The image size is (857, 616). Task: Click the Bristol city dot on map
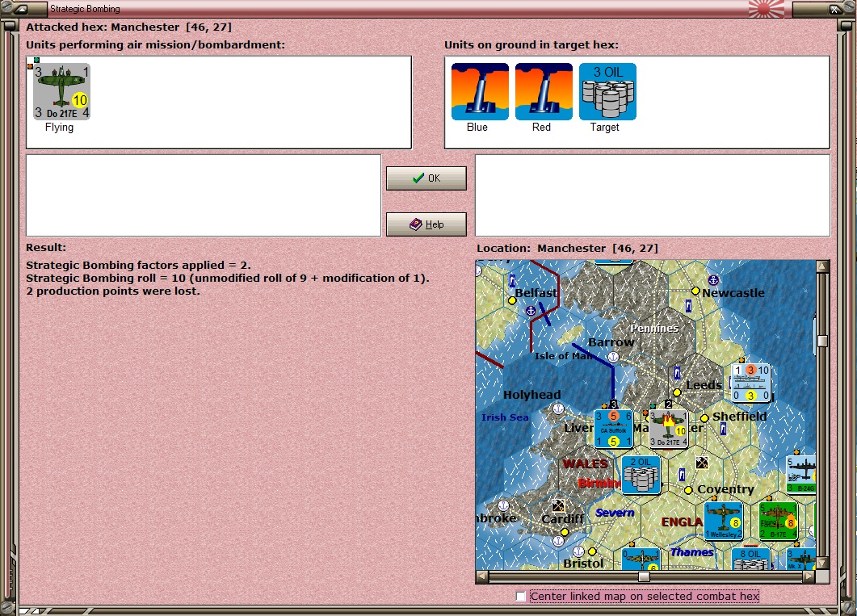click(x=592, y=551)
